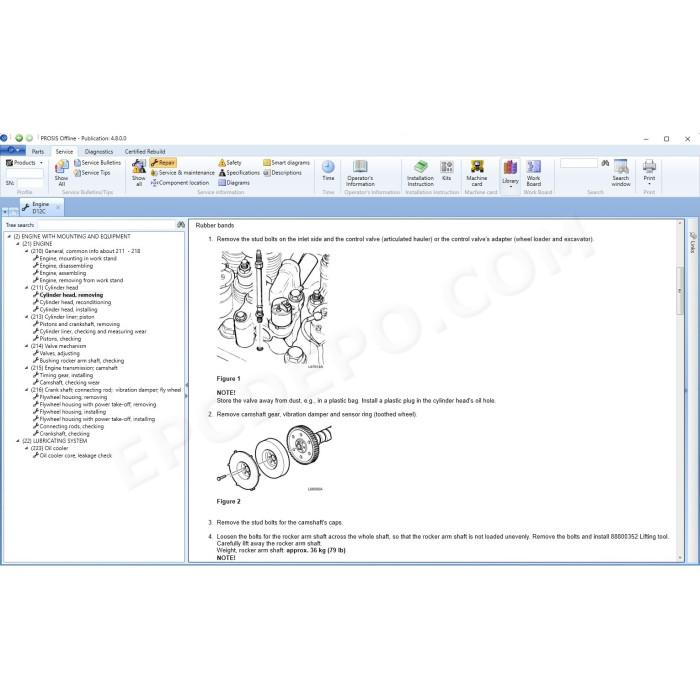Open Installation Instruction
The height and width of the screenshot is (700, 700).
(420, 173)
